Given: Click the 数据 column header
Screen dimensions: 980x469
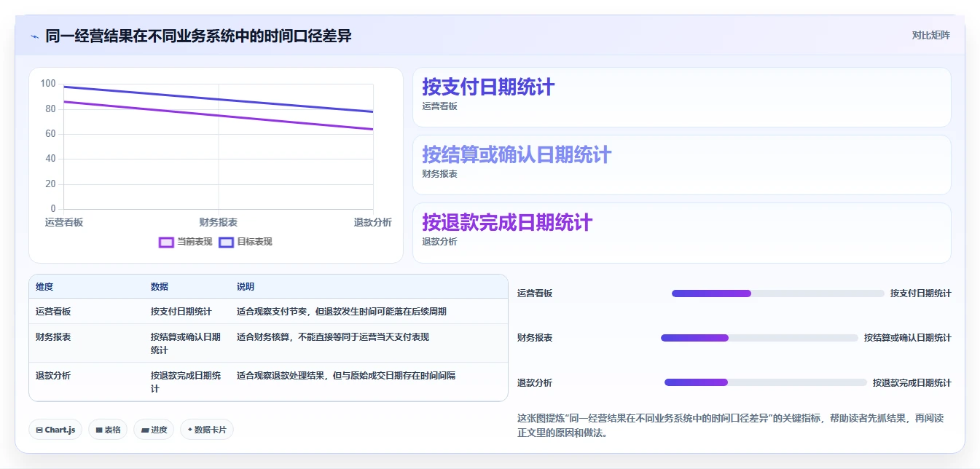Looking at the screenshot, I should point(187,287).
